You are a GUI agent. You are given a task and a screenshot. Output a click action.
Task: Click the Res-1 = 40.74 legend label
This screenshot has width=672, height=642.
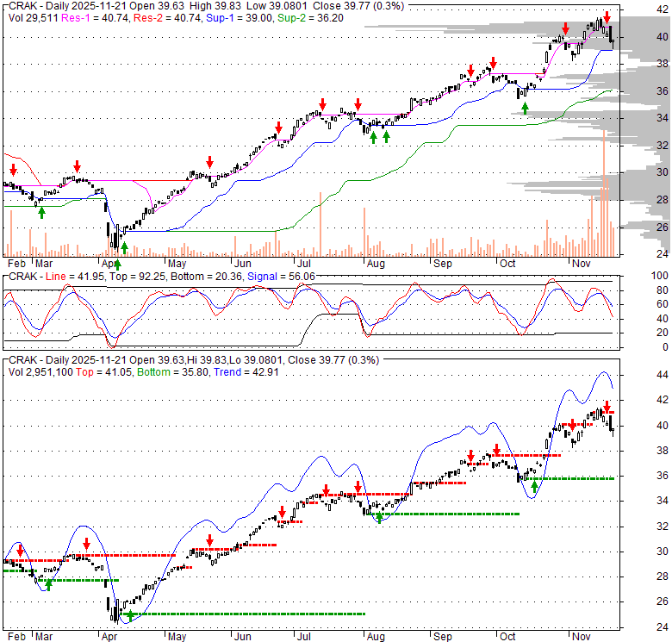(x=95, y=18)
